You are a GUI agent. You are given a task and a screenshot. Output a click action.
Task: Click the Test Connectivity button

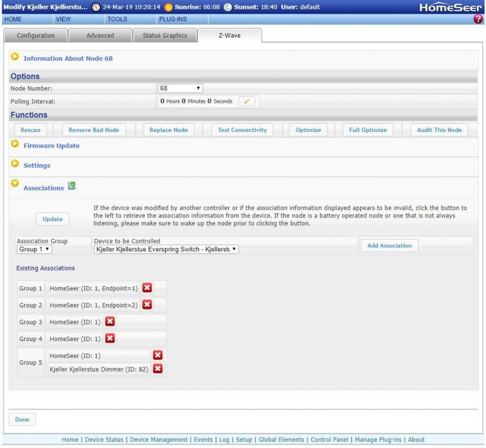(242, 130)
